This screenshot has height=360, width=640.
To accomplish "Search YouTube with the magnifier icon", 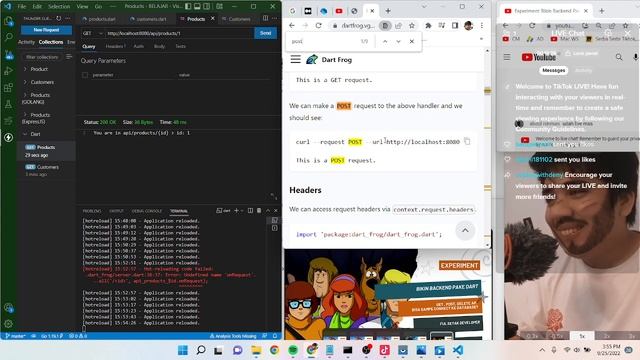I will pos(619,57).
